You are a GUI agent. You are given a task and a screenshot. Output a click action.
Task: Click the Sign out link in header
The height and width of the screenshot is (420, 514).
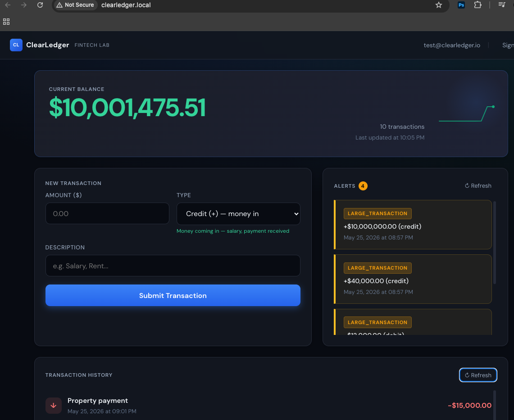point(508,45)
